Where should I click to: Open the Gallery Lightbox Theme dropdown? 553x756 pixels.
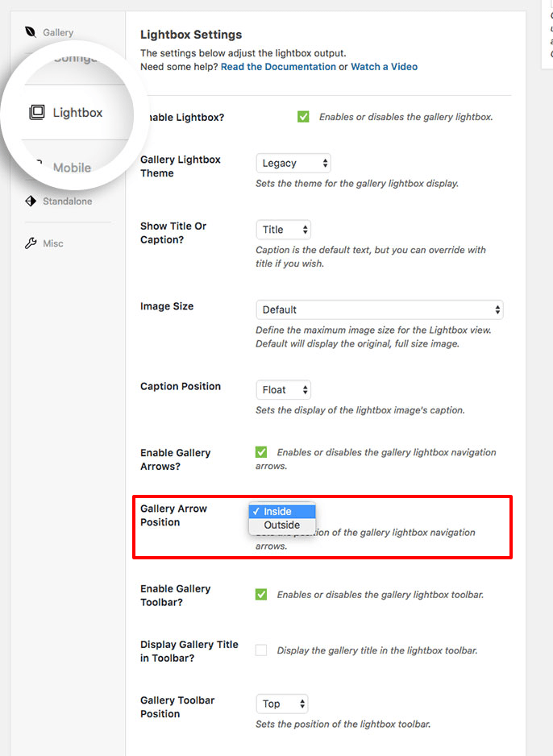click(x=293, y=162)
